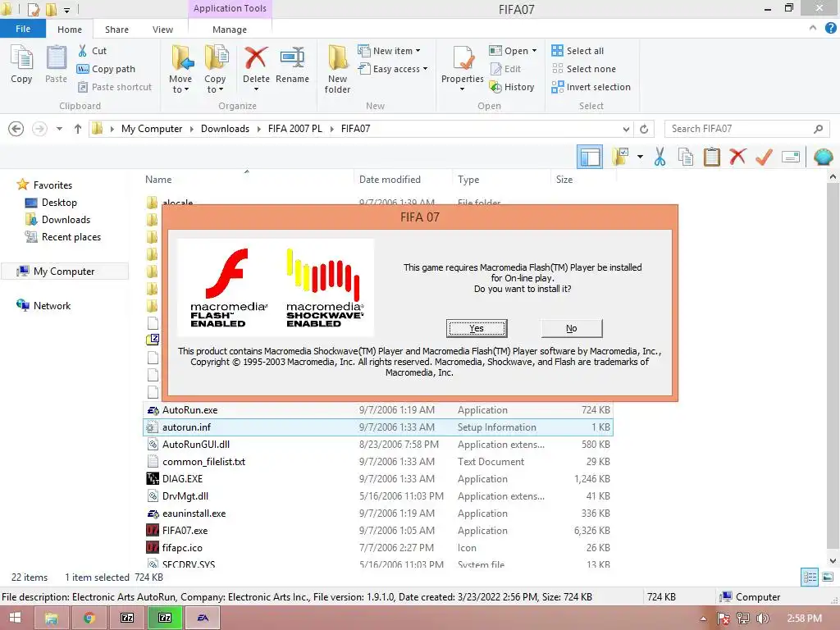Screen dimensions: 840x630
Task: Click Select all in the ribbon
Action: tap(577, 51)
